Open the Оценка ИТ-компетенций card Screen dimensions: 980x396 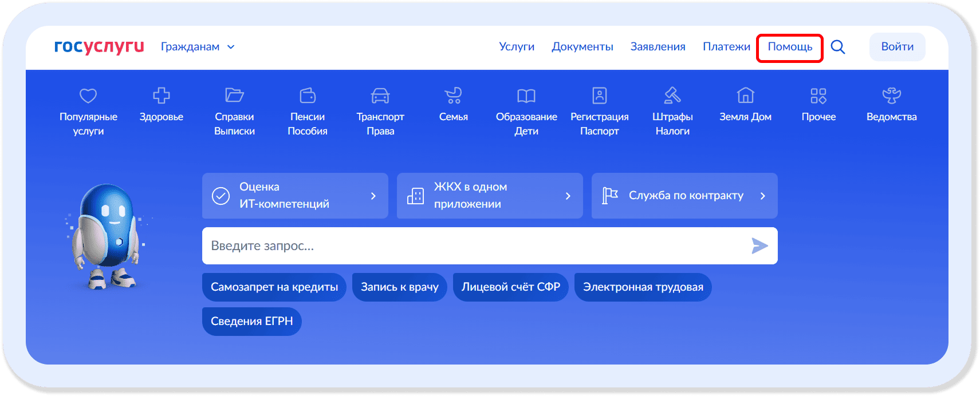pos(295,196)
